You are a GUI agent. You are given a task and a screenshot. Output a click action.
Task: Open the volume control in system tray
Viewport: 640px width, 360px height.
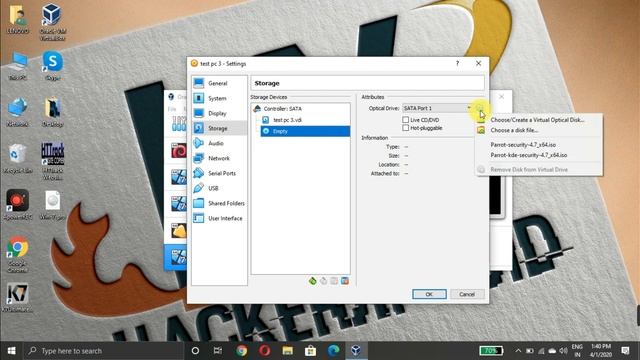pyautogui.click(x=564, y=351)
